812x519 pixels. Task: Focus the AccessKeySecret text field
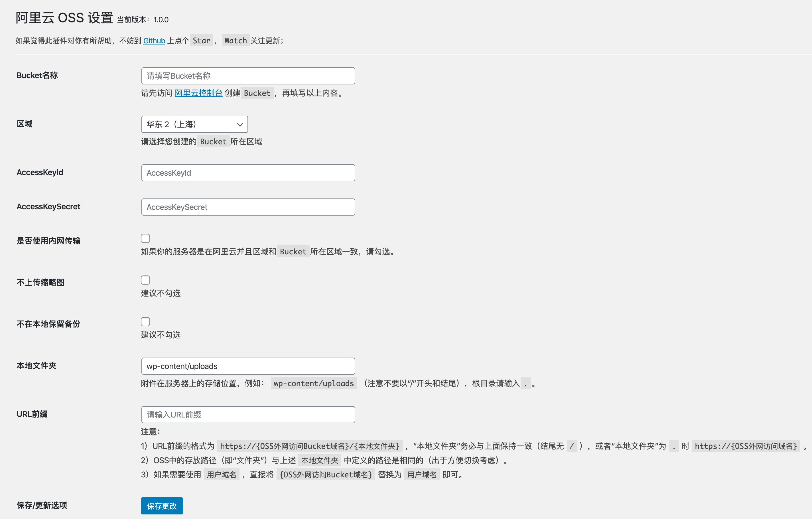point(248,207)
